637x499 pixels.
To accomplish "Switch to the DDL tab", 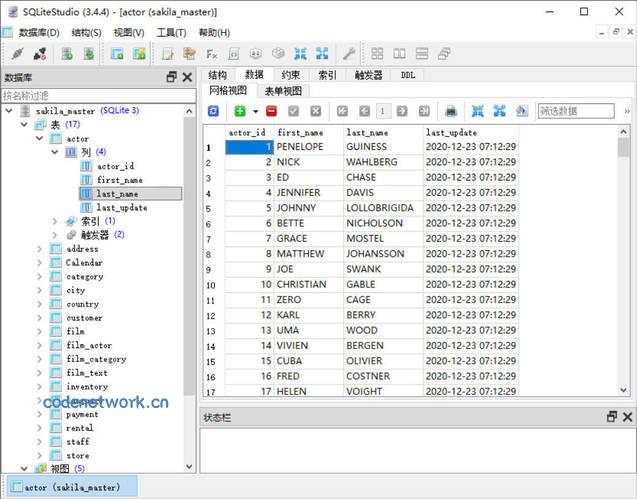I will click(x=408, y=75).
